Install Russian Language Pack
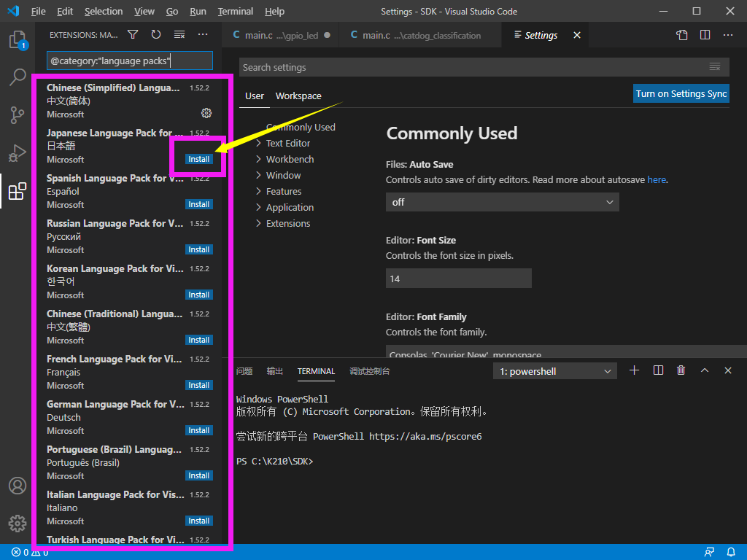The image size is (747, 560). click(x=198, y=249)
